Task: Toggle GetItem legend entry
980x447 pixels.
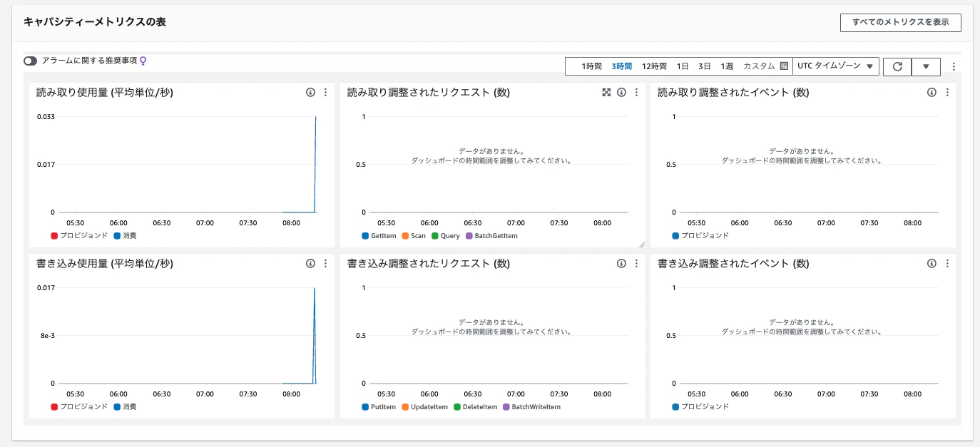Action: [x=379, y=235]
